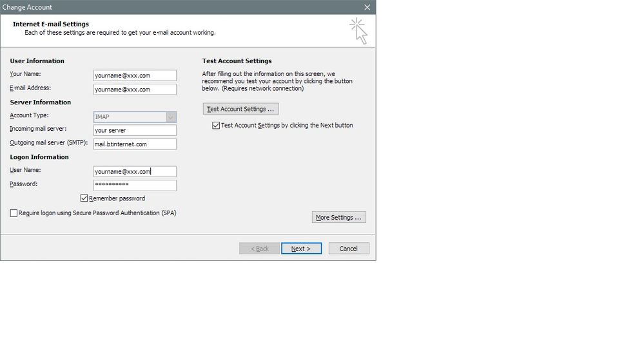Click into the Your Name text field
This screenshot has width=644, height=362.
135,75
